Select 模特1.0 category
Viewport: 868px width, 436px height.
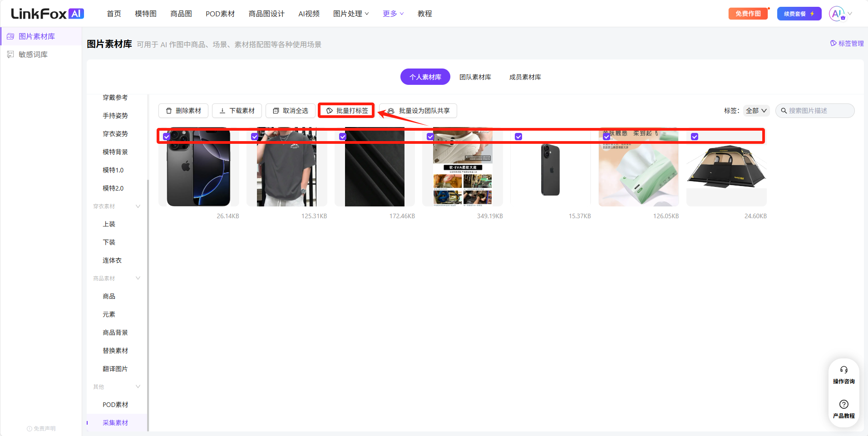coord(113,170)
